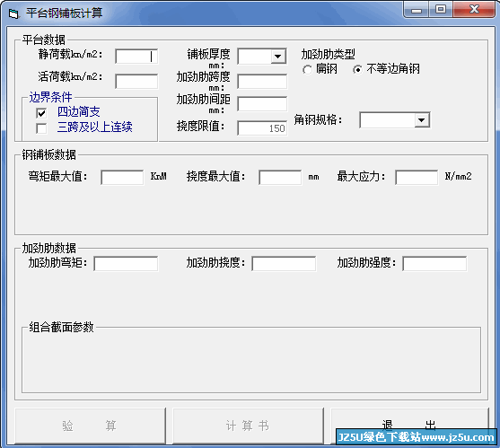Select the 扁钢 radio button
The width and height of the screenshot is (500, 448).
(x=307, y=69)
